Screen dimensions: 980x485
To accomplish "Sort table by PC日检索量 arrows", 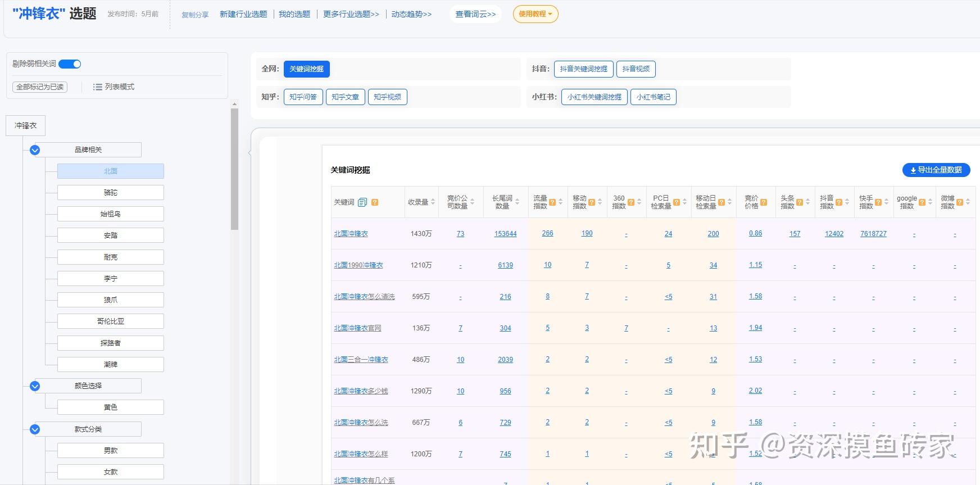I will tap(685, 202).
